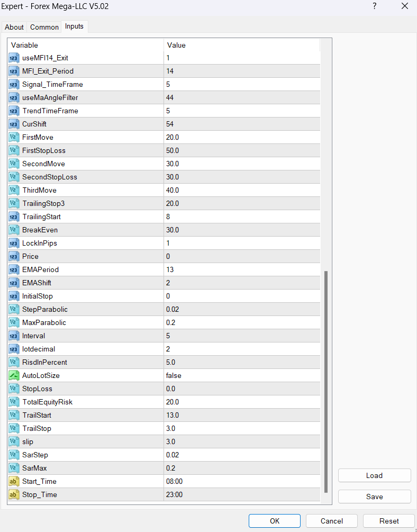Viewport: 417px width, 532px height.
Task: Reset inputs with the Reset button
Action: (389, 521)
